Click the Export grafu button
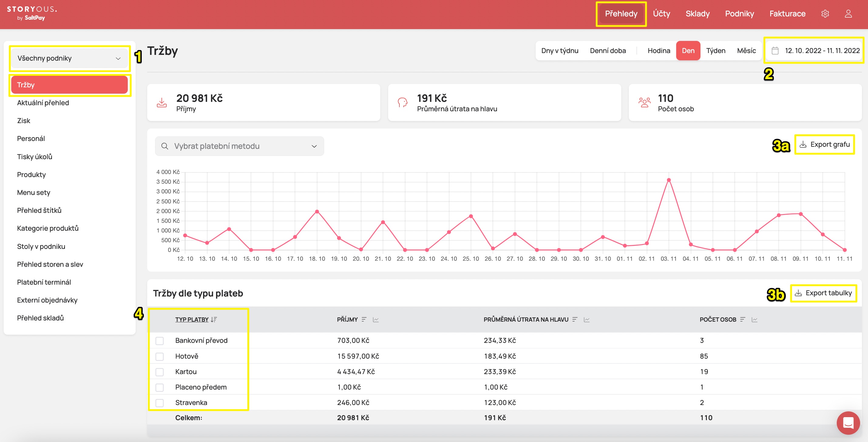Screen dimensions: 868x442 coord(825,144)
